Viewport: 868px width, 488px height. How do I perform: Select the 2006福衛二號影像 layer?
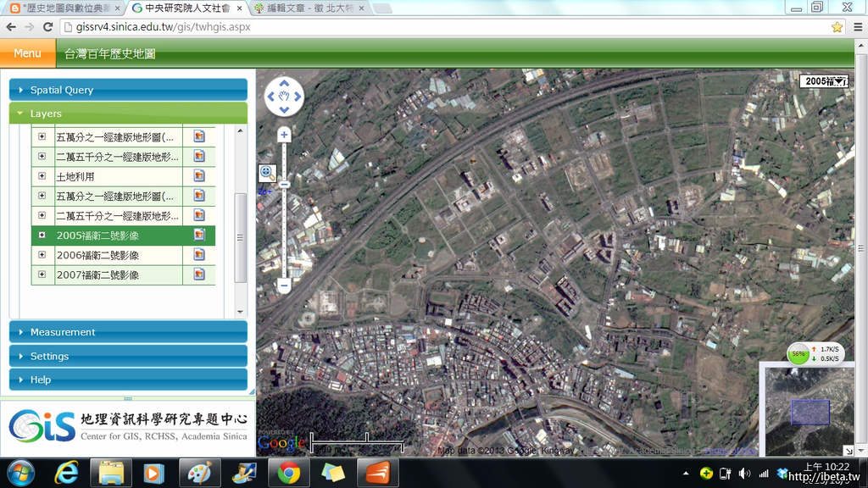click(97, 255)
